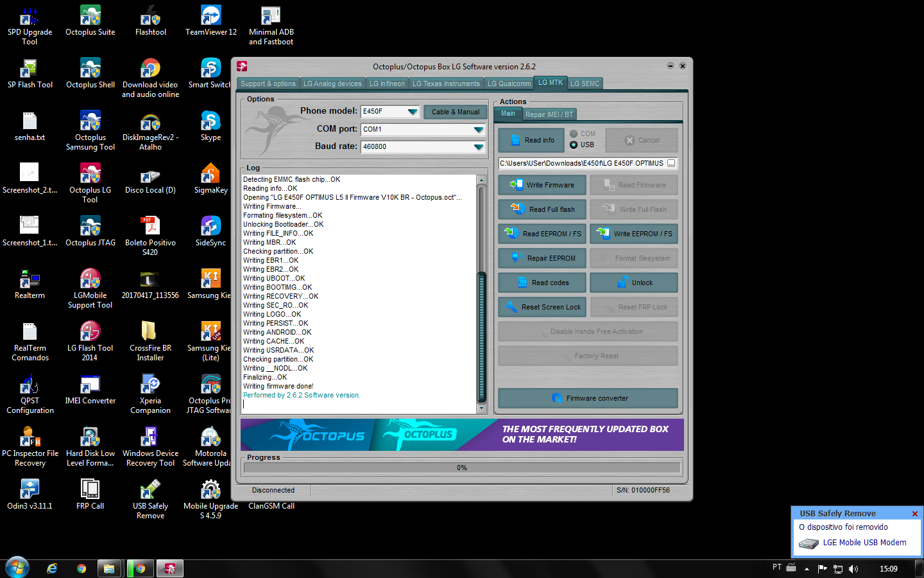924x578 pixels.
Task: Click the firmware file path field
Action: (582, 164)
